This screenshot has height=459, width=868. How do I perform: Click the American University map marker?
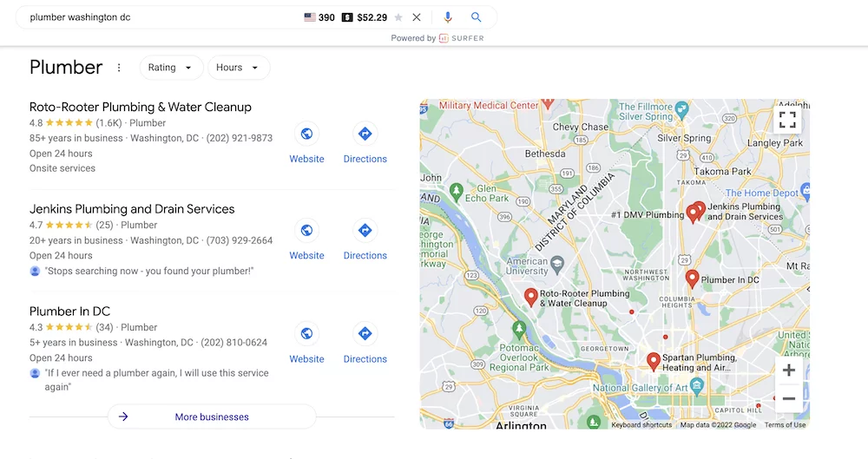point(557,264)
